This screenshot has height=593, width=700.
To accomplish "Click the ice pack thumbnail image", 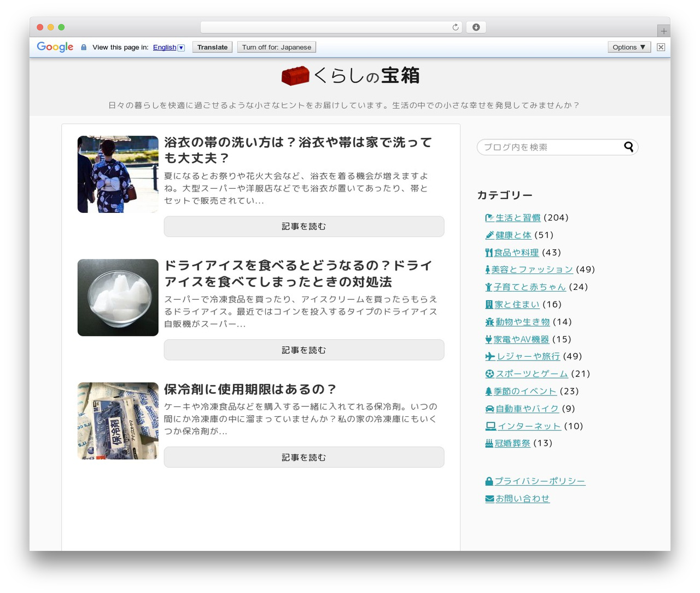I will coord(118,421).
